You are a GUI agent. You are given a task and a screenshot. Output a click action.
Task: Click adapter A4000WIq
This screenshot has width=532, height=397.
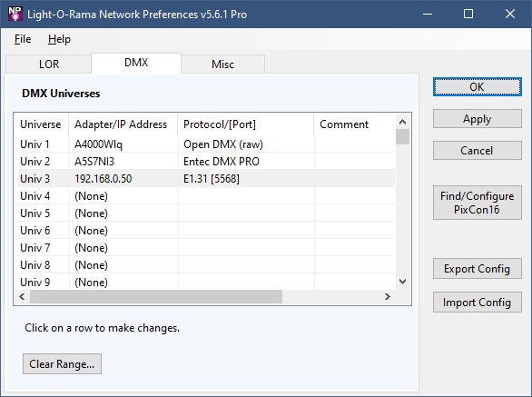pos(98,144)
